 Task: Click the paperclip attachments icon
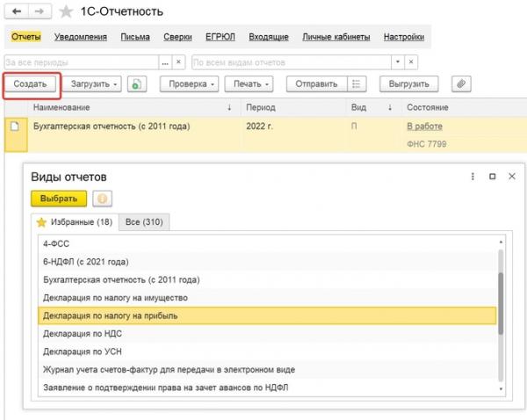point(461,84)
